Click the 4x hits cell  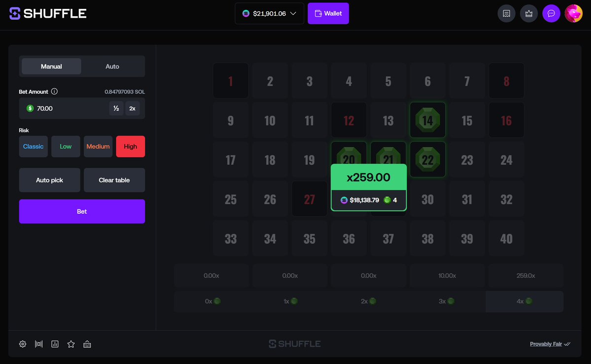(524, 301)
